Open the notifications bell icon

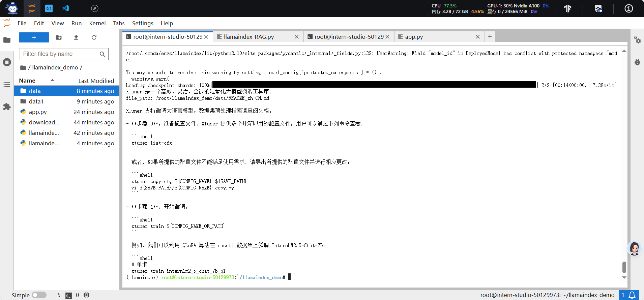pos(632,295)
